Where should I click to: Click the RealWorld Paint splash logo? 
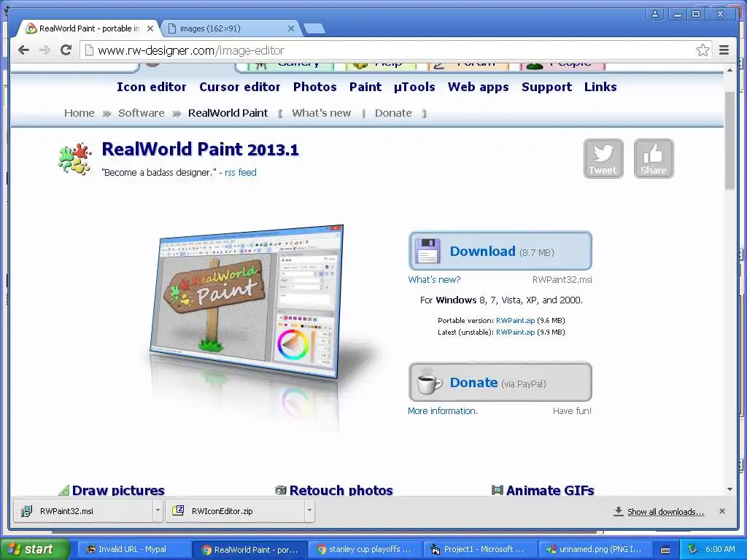[x=75, y=158]
